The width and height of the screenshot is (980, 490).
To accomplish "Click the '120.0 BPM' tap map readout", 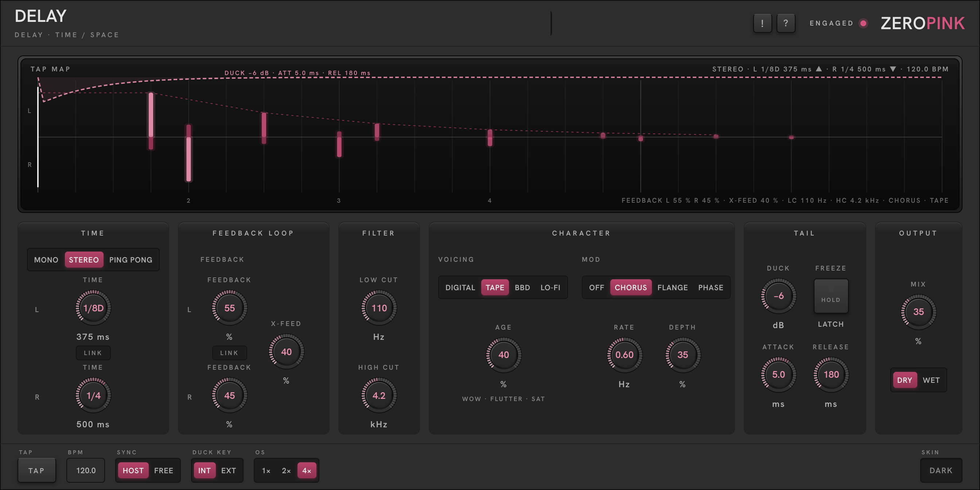I will point(927,69).
